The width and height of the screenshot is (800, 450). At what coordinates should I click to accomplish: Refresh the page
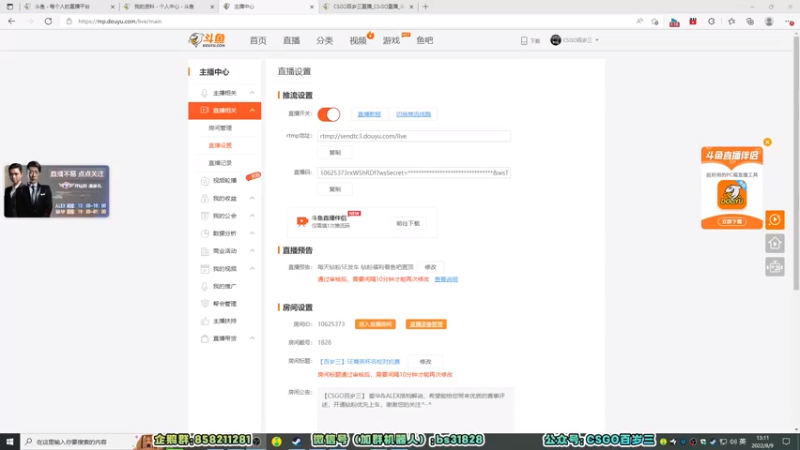tap(48, 21)
